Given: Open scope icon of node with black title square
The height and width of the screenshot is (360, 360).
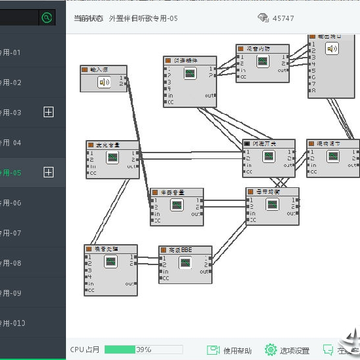Looking at the screenshot, I should click(x=268, y=156).
